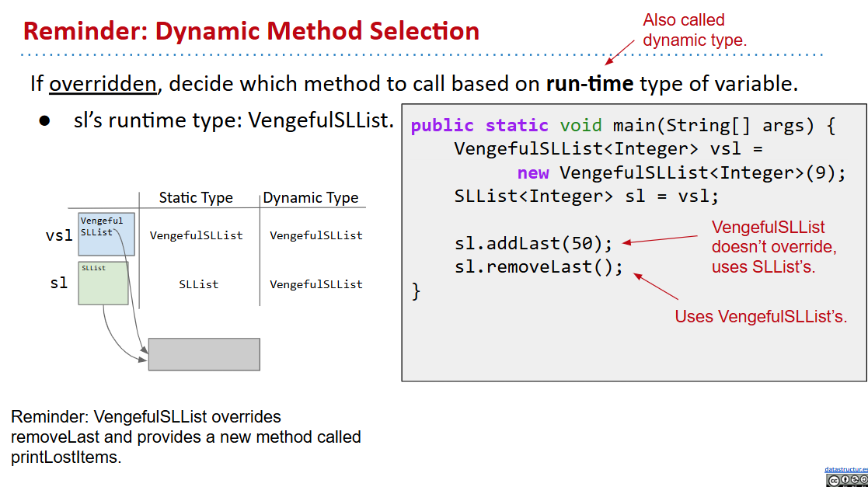The image size is (868, 487).
Task: Open the datastructur.es link
Action: pos(846,470)
